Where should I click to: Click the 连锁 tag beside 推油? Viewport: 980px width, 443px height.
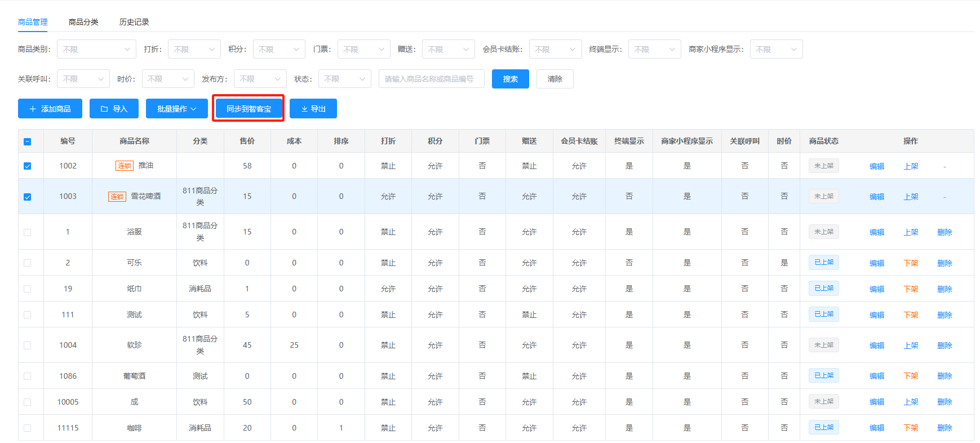tap(125, 166)
